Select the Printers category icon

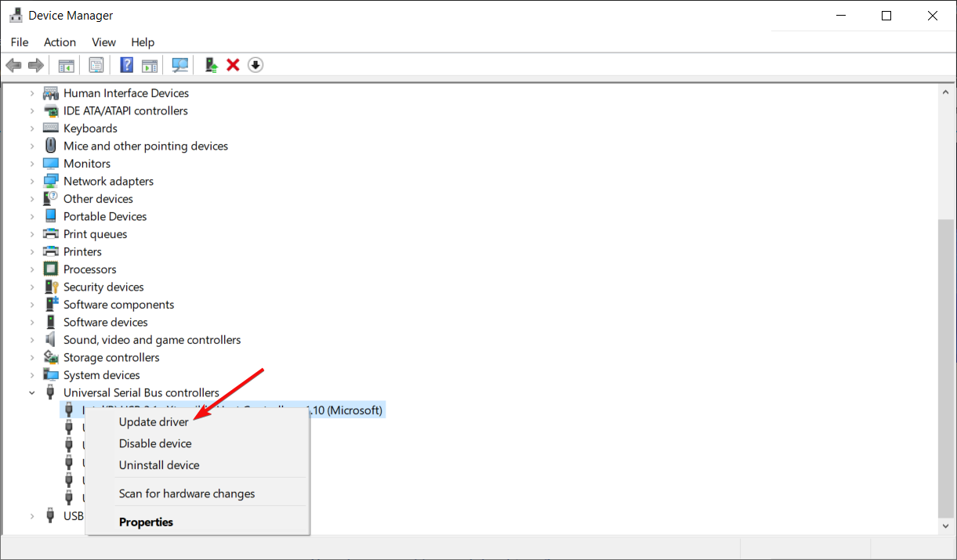point(51,251)
